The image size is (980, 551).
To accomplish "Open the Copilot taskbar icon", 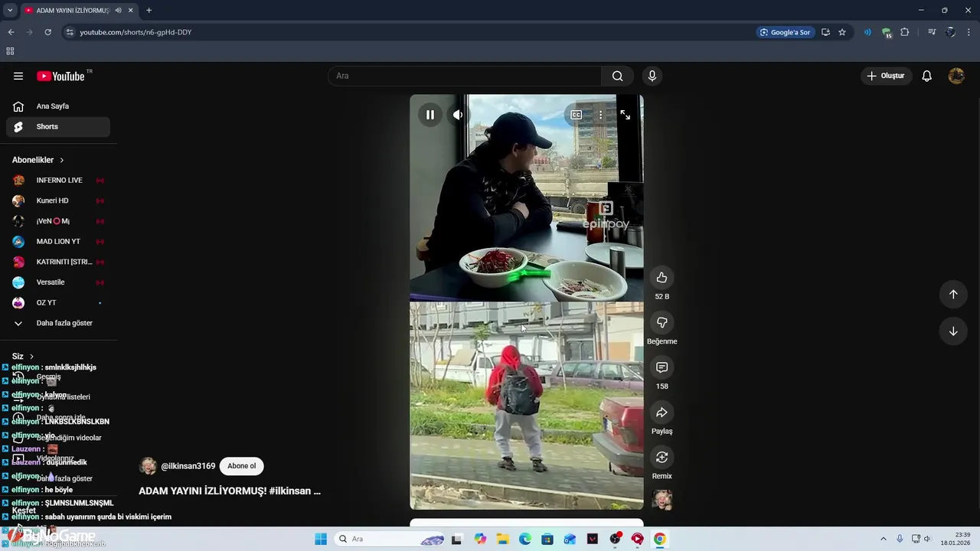I will pos(480,539).
